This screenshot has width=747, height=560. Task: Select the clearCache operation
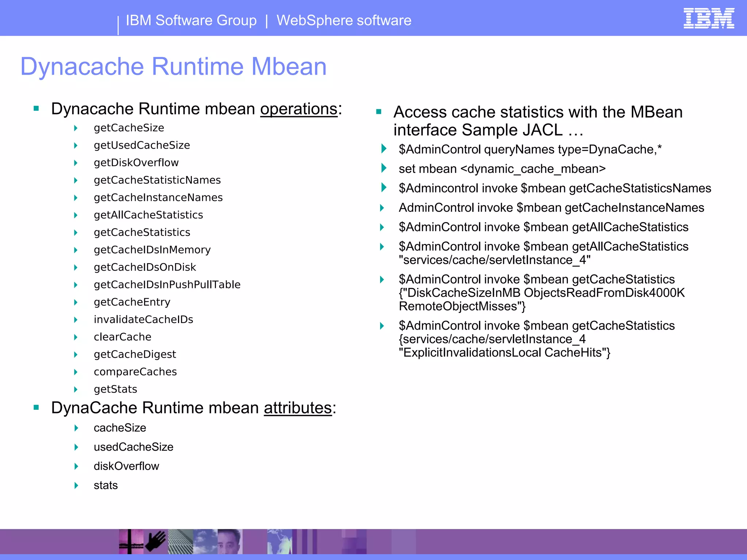pos(123,337)
